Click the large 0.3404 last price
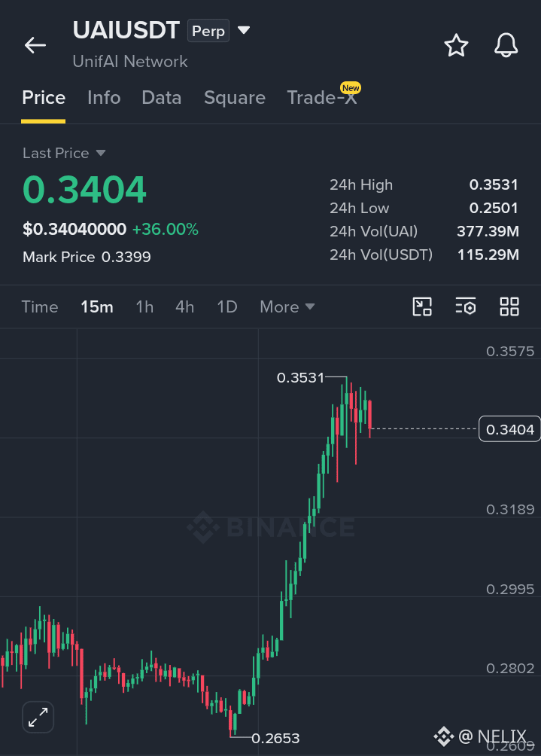This screenshot has width=541, height=756. 84,189
